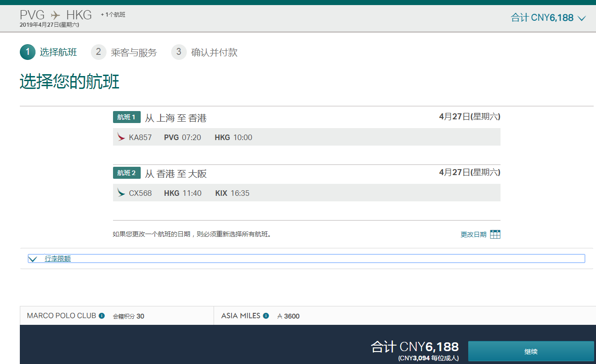
Task: Click flight number CX568
Action: (140, 193)
